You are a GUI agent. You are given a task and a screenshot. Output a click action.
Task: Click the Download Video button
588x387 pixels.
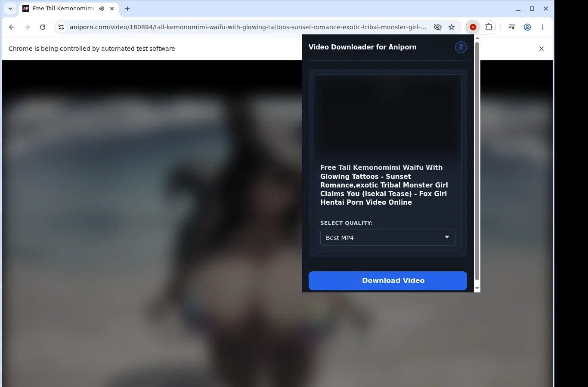(x=387, y=281)
